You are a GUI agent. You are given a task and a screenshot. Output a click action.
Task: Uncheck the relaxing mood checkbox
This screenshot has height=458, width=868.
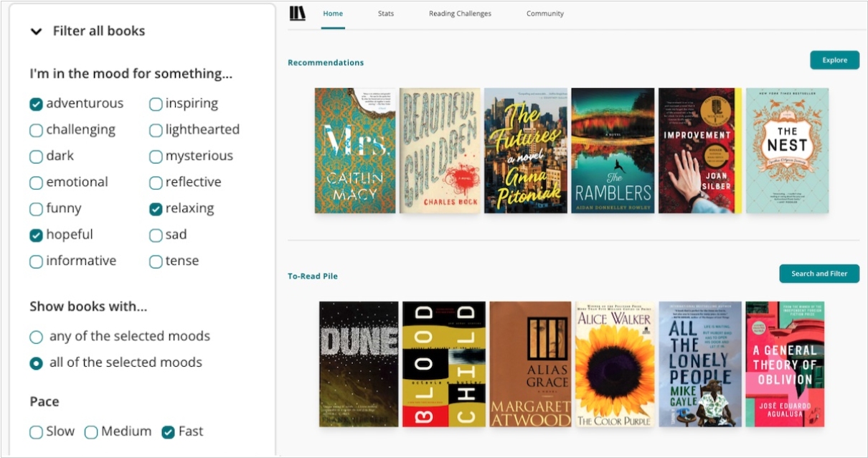(156, 209)
